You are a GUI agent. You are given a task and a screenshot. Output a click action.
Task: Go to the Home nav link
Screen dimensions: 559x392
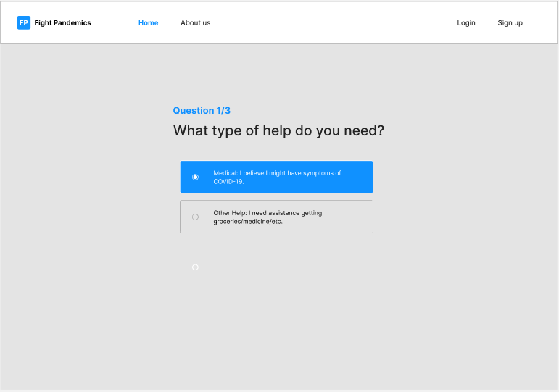click(149, 22)
